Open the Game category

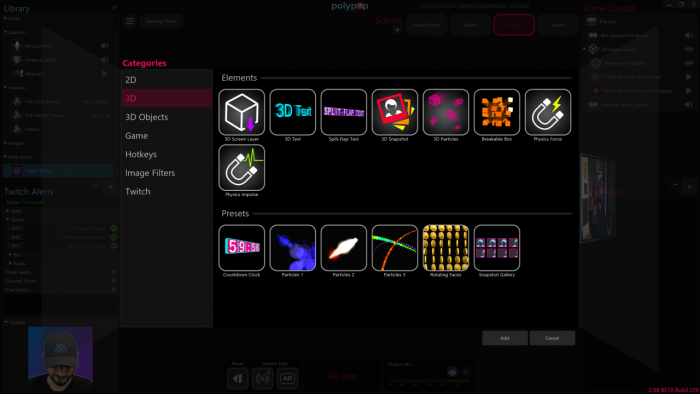click(167, 136)
